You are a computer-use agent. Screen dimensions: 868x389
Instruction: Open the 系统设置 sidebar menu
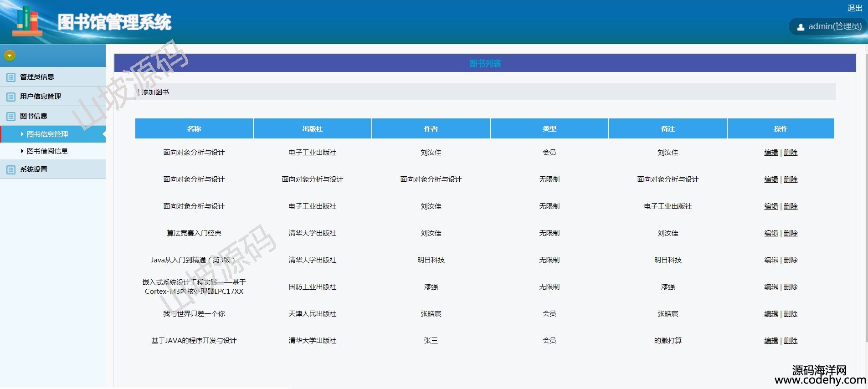pyautogui.click(x=34, y=169)
